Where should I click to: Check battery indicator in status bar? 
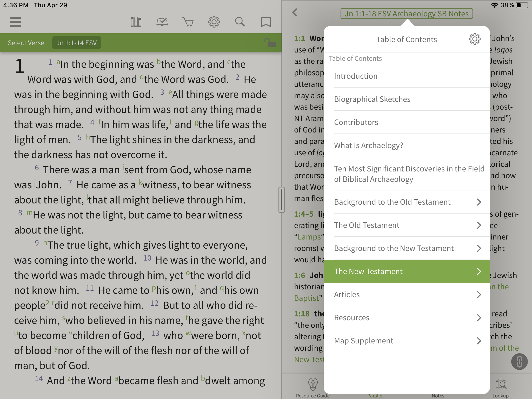click(522, 5)
